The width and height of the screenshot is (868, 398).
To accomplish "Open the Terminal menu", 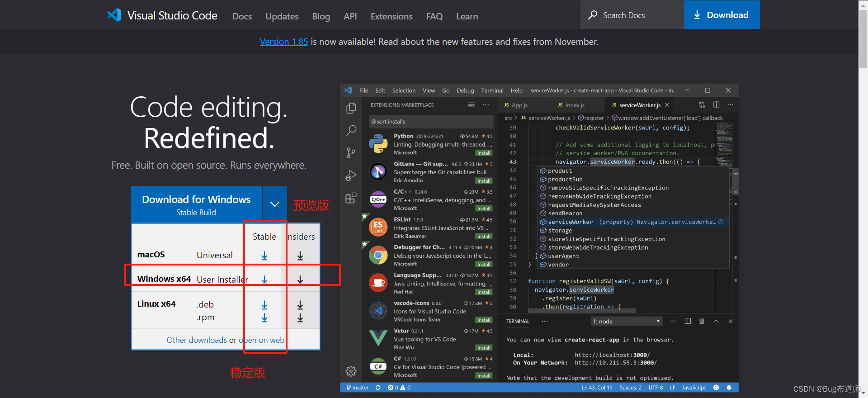I will click(492, 90).
